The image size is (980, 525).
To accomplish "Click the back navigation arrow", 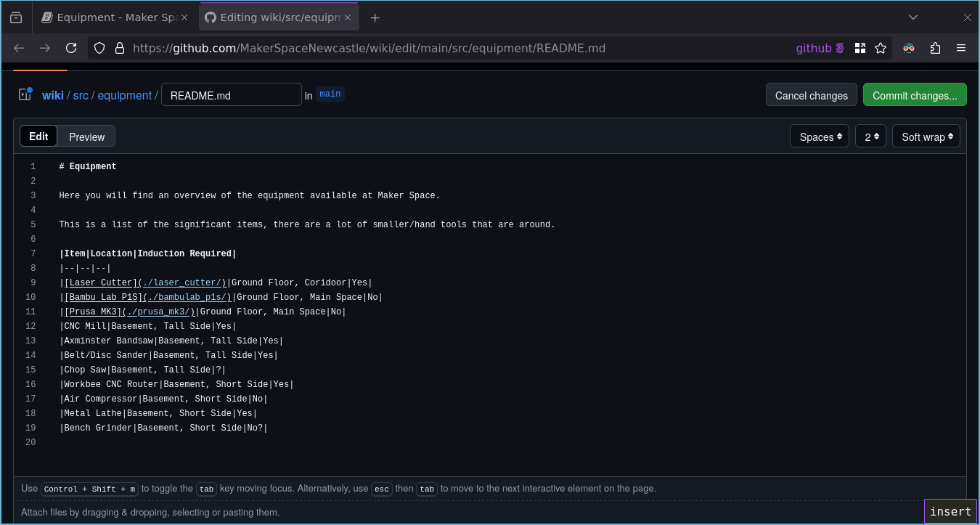I will [18, 48].
